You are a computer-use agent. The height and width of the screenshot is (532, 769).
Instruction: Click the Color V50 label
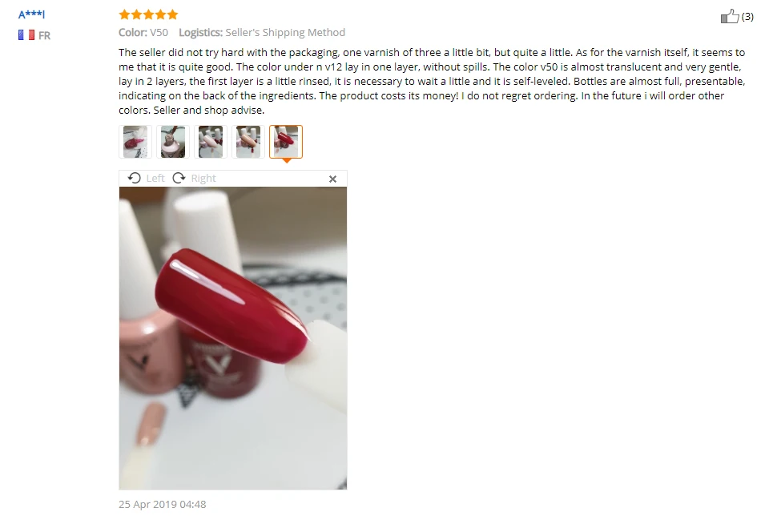pyautogui.click(x=143, y=32)
